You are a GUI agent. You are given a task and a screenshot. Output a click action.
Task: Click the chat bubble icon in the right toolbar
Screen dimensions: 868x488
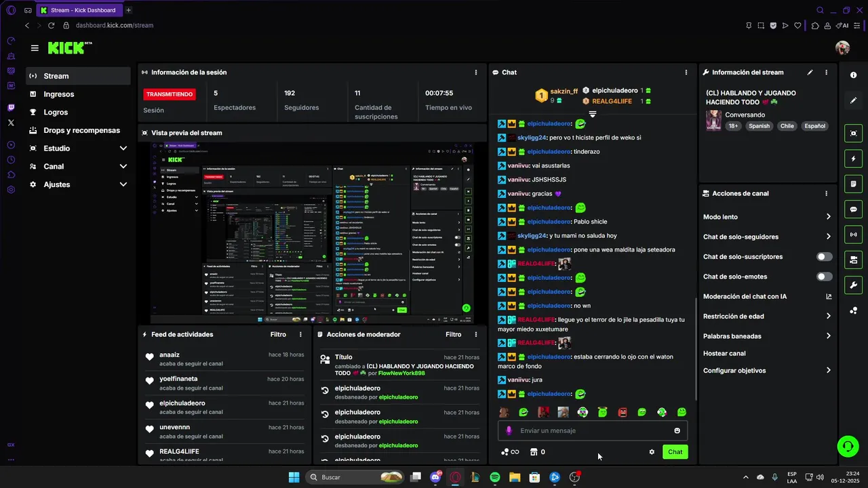tap(853, 209)
